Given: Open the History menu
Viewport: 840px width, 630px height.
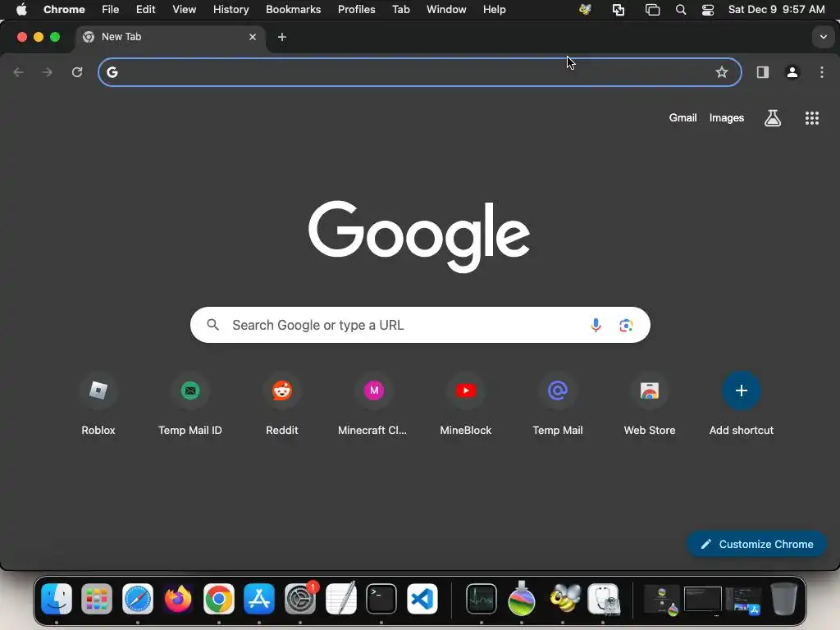Looking at the screenshot, I should point(231,10).
